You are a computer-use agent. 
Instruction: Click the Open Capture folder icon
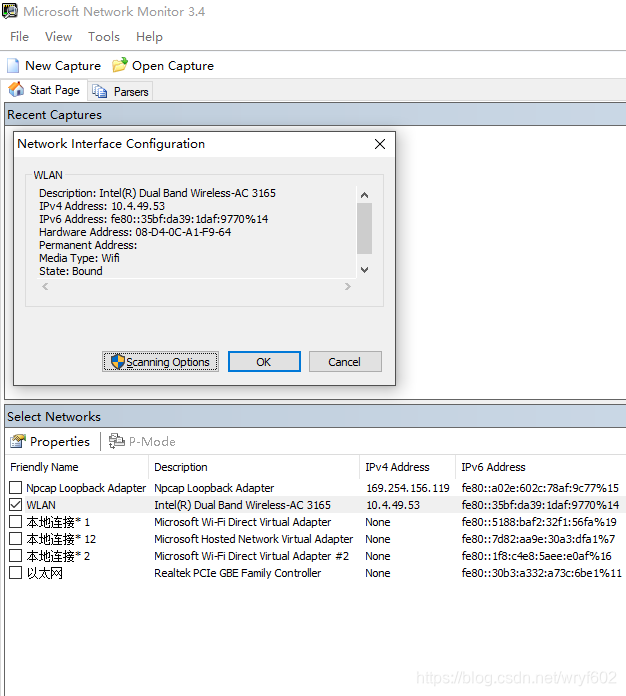click(x=119, y=65)
